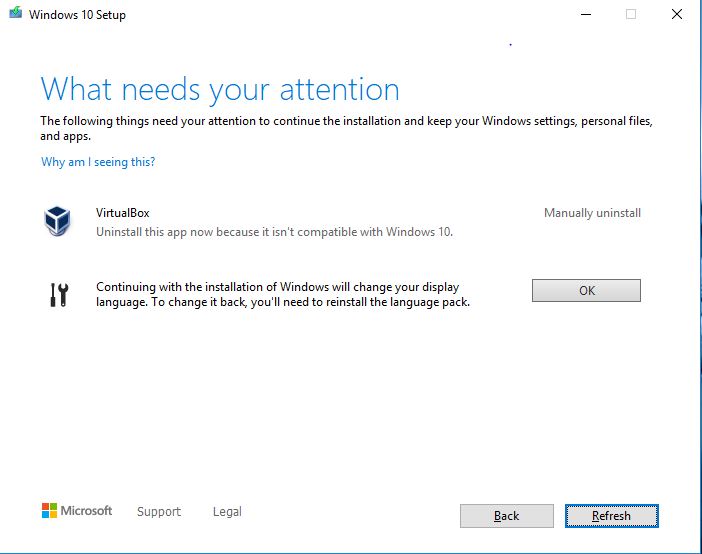The height and width of the screenshot is (554, 702).
Task: Click the Windows 10 Setup title bar icon
Action: 15,13
